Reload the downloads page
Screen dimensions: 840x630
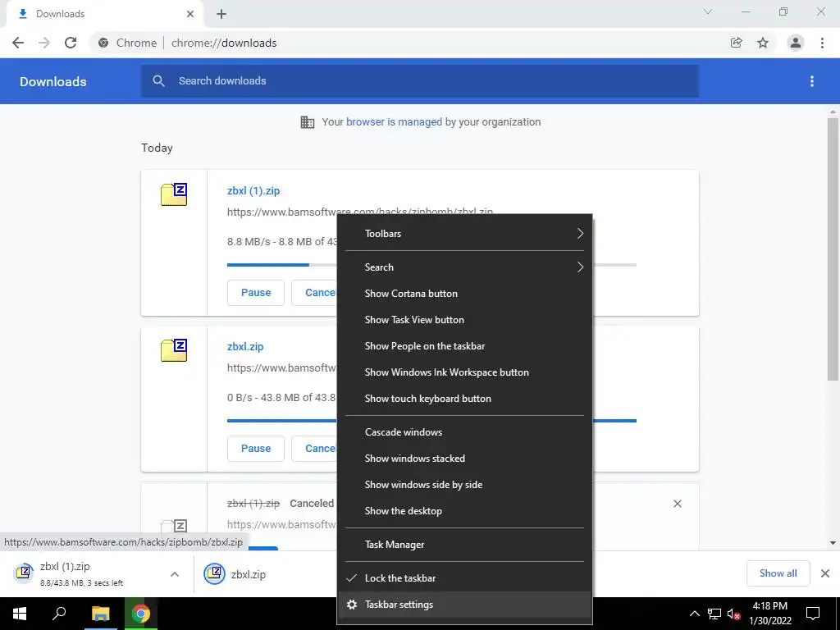(x=71, y=43)
